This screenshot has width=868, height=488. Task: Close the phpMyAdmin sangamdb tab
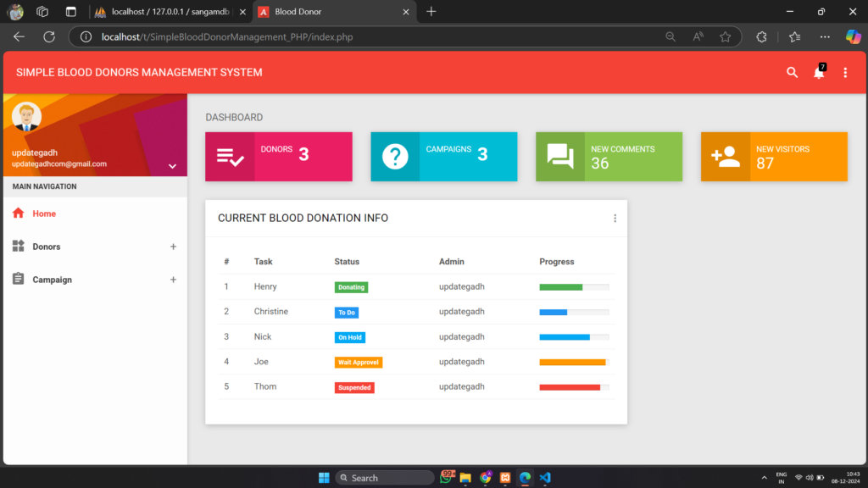[x=242, y=12]
